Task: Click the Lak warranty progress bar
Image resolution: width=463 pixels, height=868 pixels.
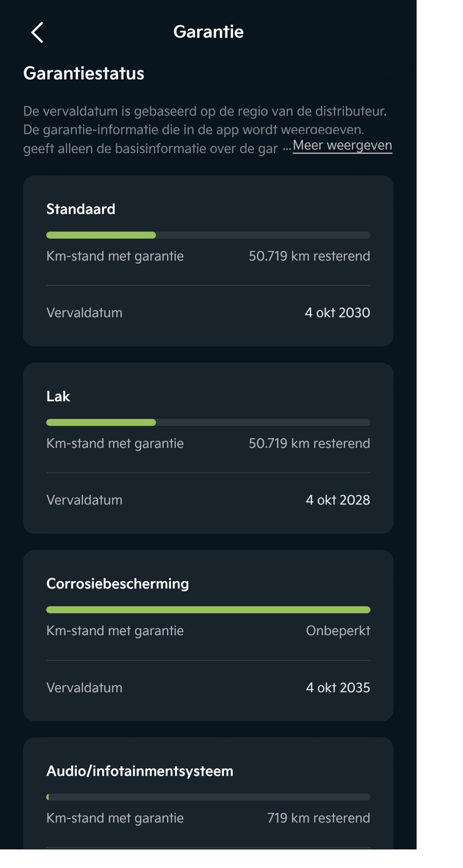Action: 208,422
